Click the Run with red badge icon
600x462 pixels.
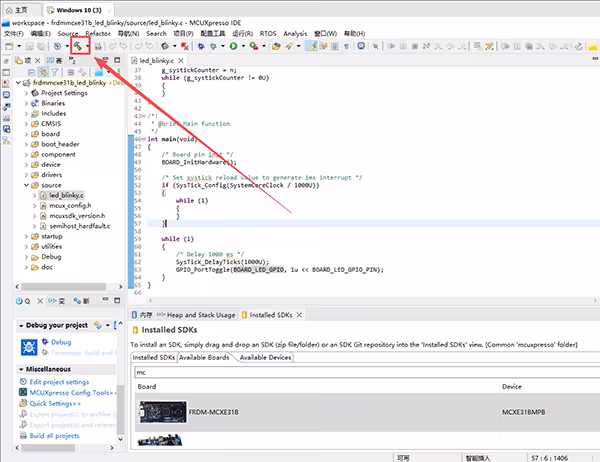(x=254, y=46)
